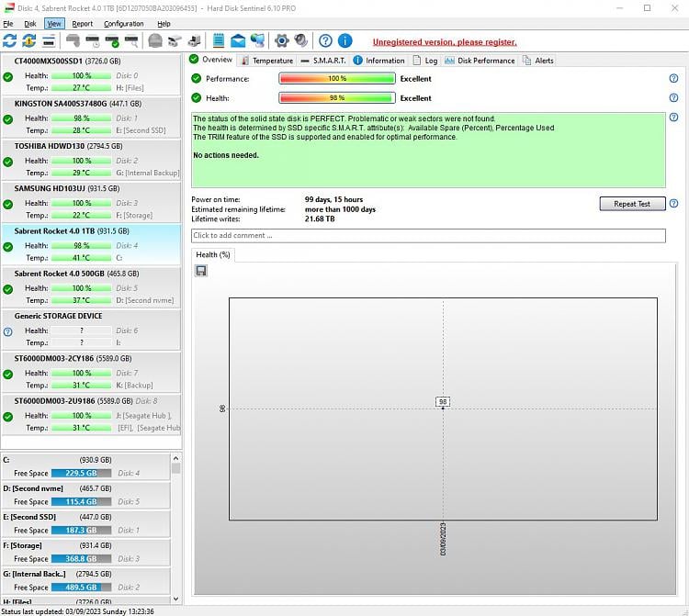Image resolution: width=689 pixels, height=616 pixels.
Task: Switch to the Information tab
Action: tap(378, 61)
